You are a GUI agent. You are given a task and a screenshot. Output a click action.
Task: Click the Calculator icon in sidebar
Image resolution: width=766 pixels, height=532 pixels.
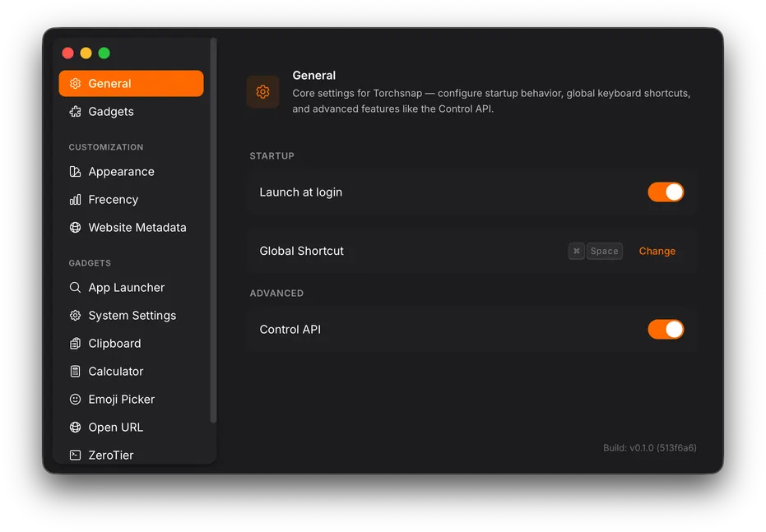click(x=75, y=372)
